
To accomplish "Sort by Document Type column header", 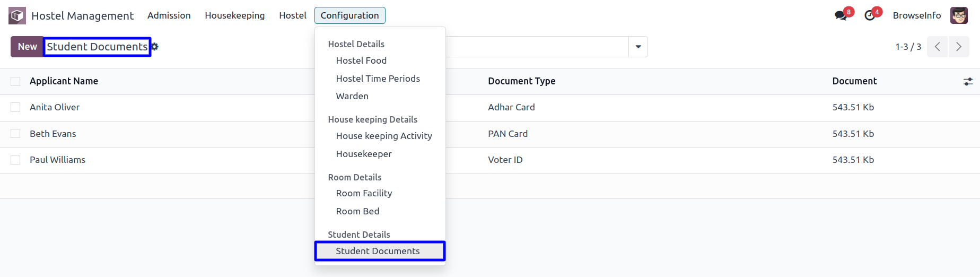I will click(x=521, y=81).
